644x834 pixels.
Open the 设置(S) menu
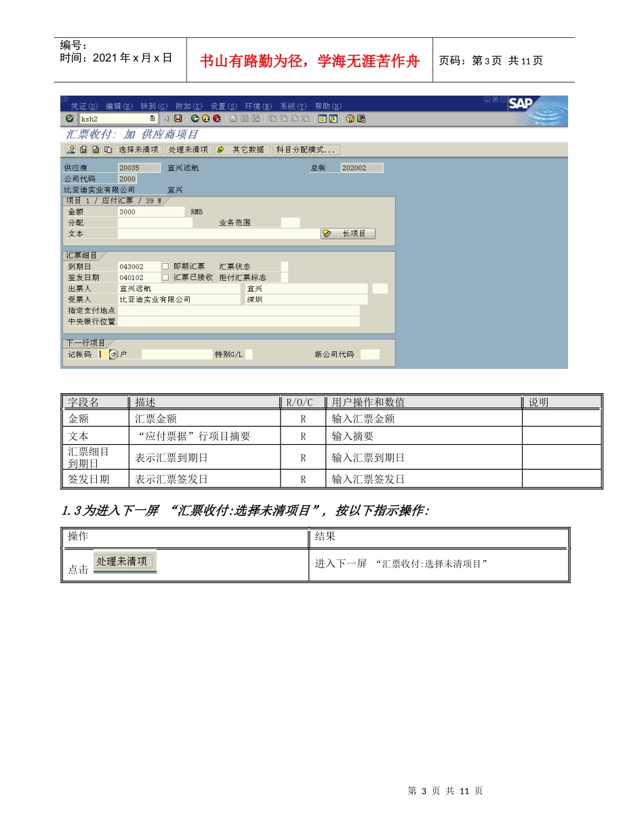pos(224,106)
